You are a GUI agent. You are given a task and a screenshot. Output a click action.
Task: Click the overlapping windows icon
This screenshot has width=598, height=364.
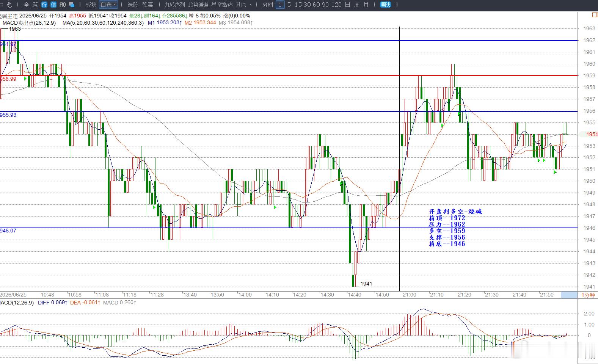pyautogui.click(x=72, y=5)
